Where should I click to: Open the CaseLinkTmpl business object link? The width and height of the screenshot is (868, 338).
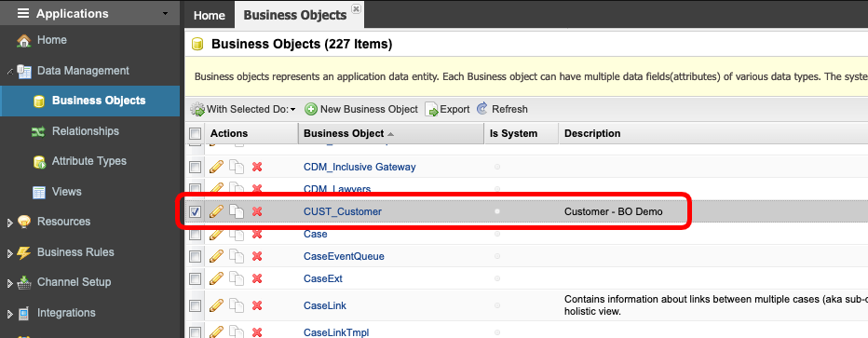point(336,332)
